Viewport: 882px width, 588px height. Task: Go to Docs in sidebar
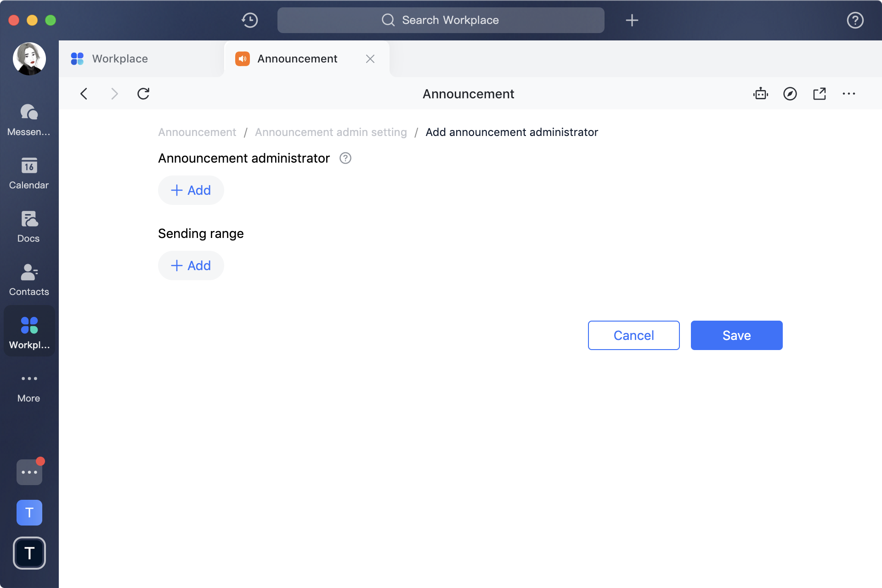29,226
